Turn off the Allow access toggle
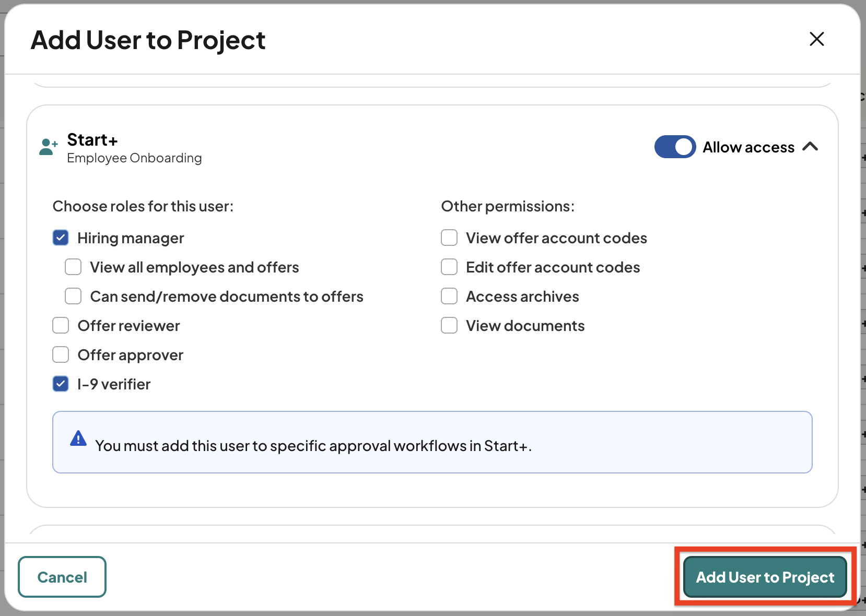This screenshot has height=616, width=866. pos(675,147)
